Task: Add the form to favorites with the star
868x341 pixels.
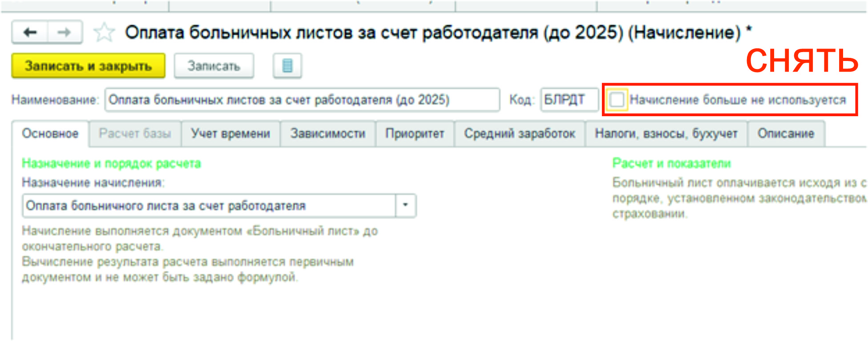Action: 104,33
